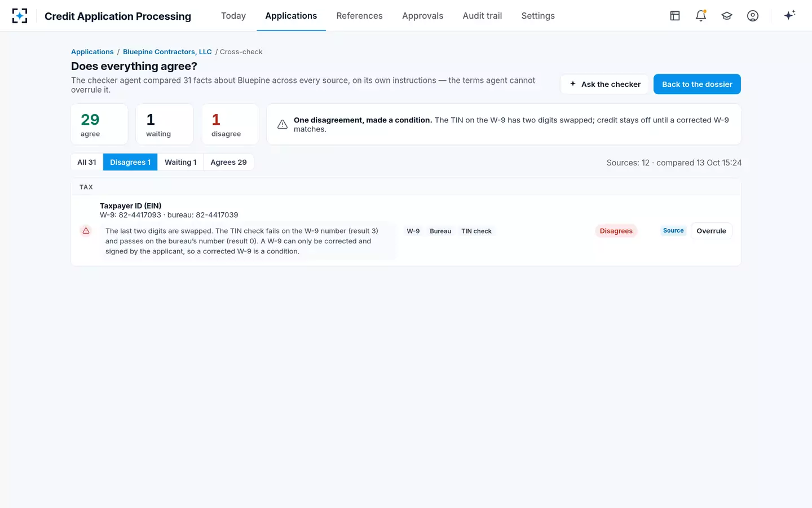Click the 1 disagree summary card
This screenshot has height=508, width=812.
click(230, 124)
